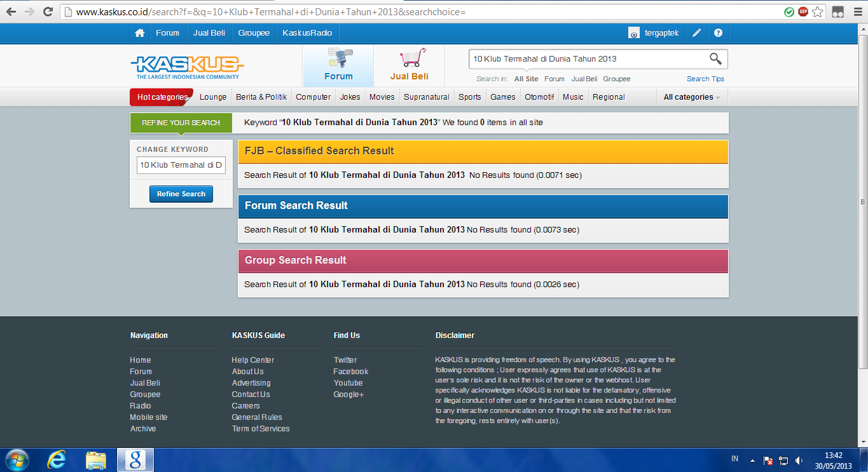Click the IN language indicator in tray

(735, 459)
